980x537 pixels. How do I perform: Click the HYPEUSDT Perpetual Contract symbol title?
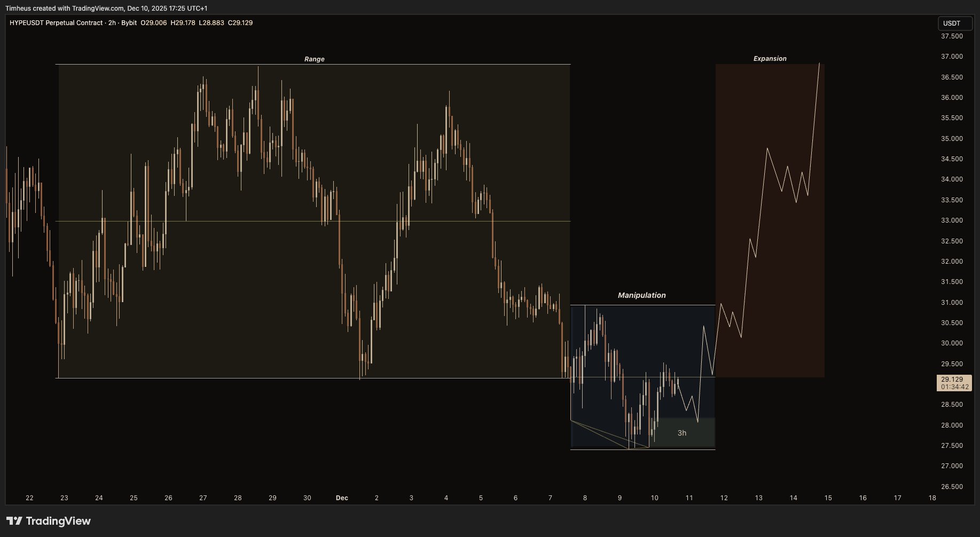[56, 23]
